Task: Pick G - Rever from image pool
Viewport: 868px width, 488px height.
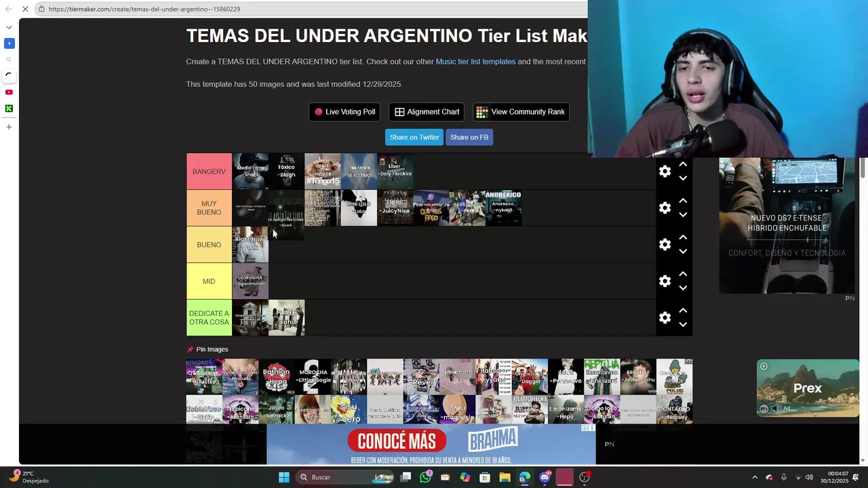Action: pos(421,377)
